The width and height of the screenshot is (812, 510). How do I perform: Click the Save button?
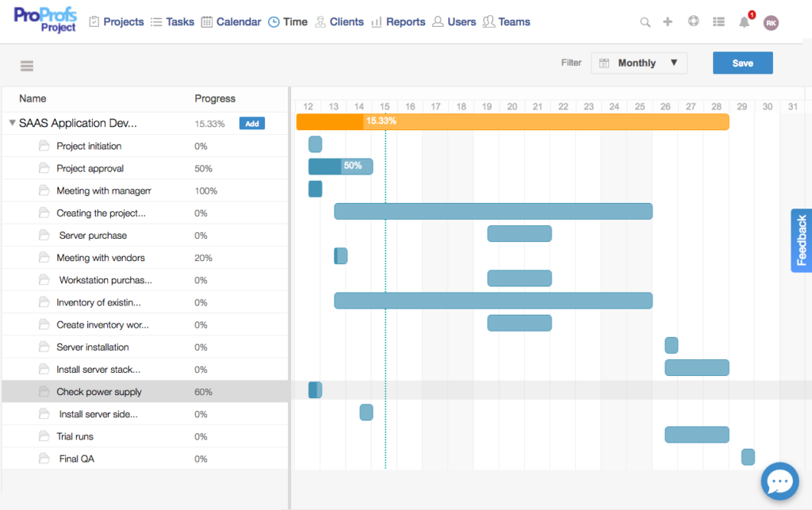[x=742, y=62]
